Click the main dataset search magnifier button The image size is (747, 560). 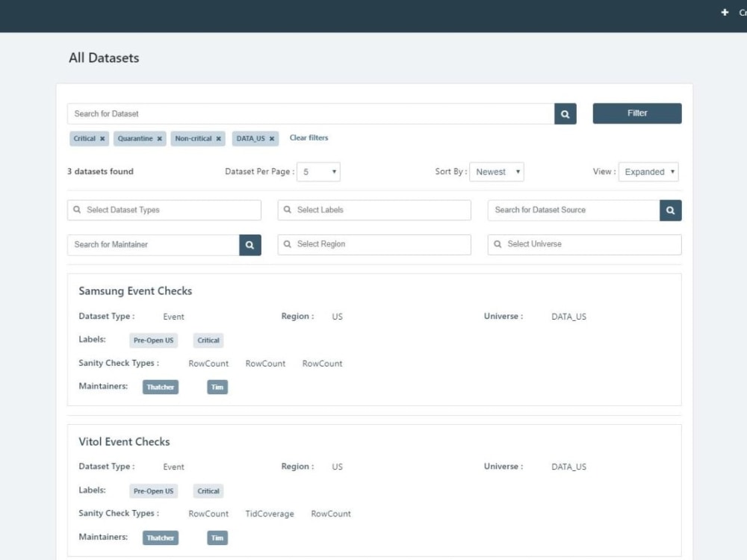pyautogui.click(x=565, y=113)
